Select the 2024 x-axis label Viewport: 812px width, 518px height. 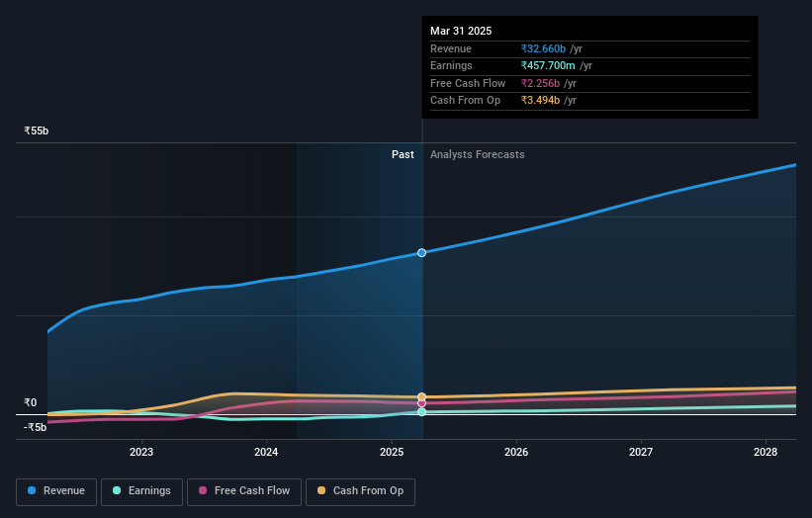[266, 452]
